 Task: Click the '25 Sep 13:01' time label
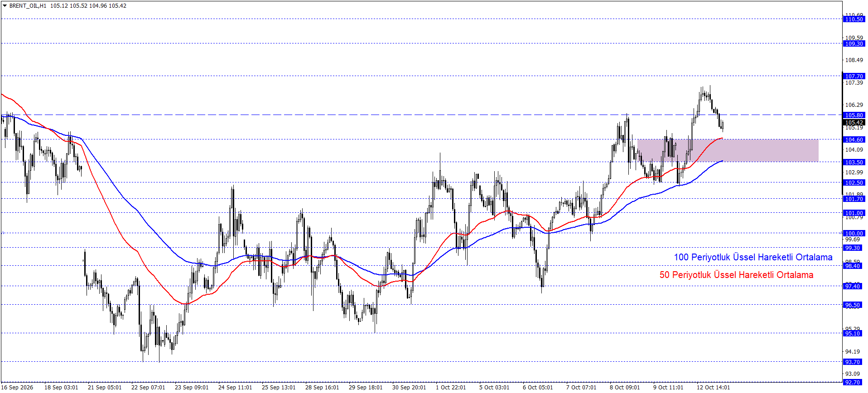pos(279,387)
